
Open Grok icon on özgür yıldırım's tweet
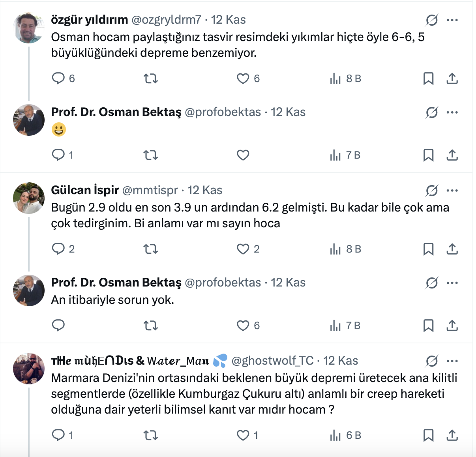point(432,20)
